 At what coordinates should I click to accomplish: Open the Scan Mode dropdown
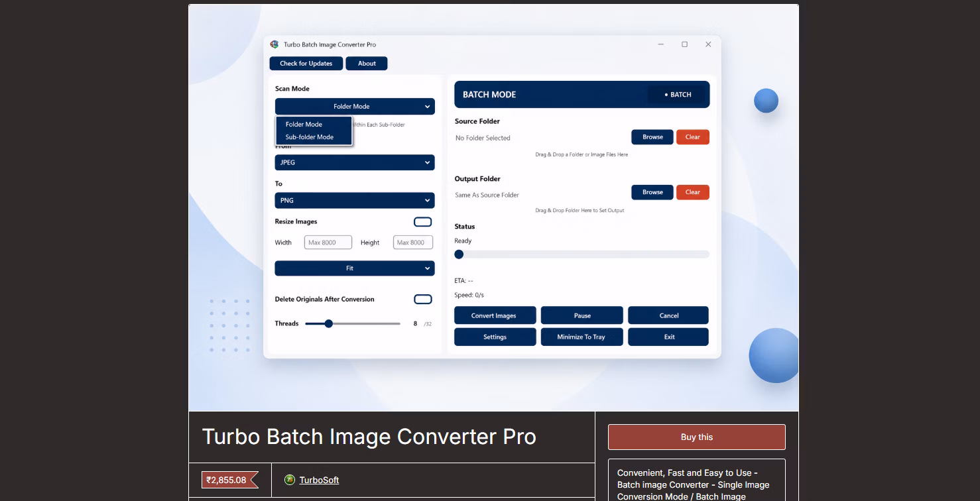(x=355, y=106)
